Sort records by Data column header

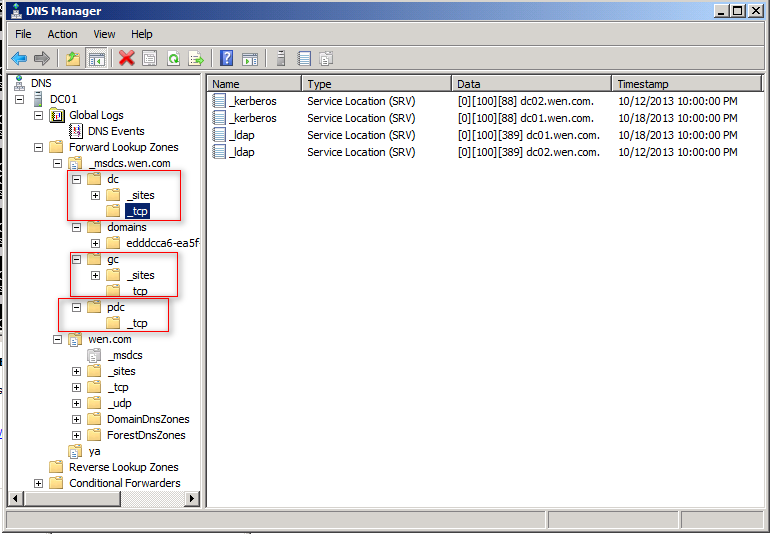[531, 84]
